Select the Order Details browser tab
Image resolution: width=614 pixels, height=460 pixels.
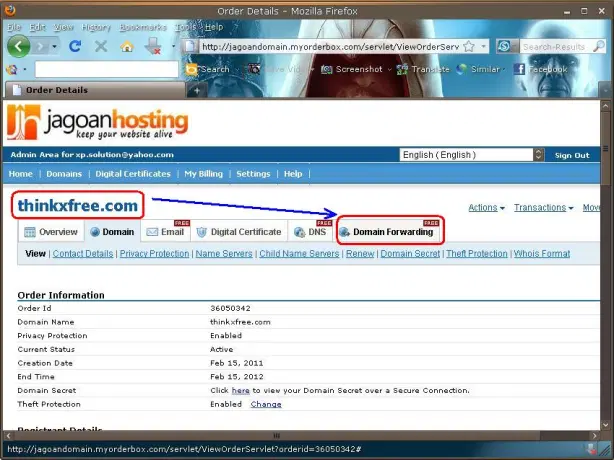(x=95, y=90)
